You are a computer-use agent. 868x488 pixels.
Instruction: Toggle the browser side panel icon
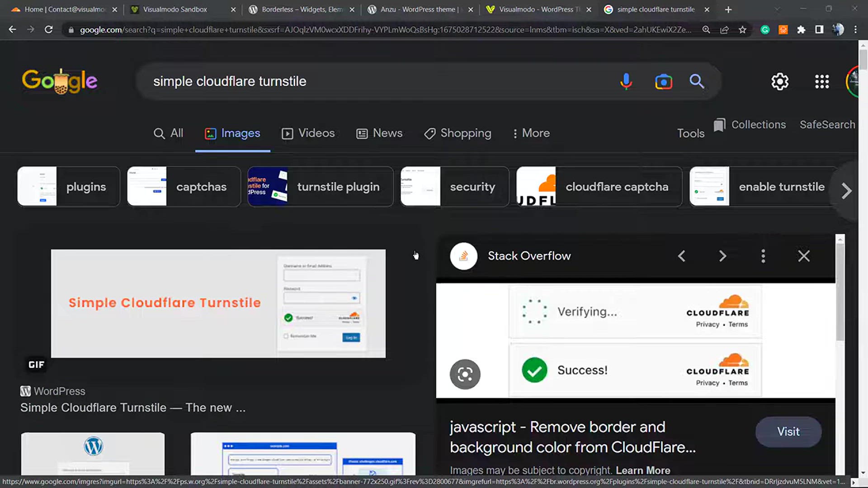819,29
